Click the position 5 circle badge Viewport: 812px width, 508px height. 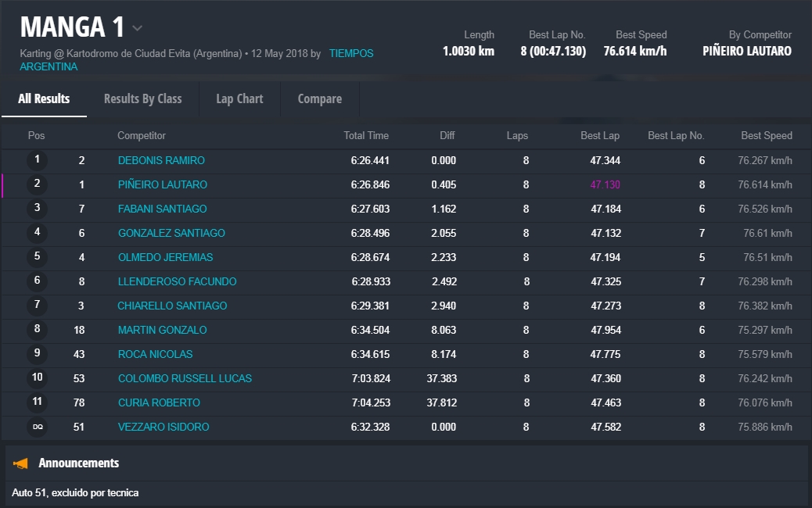point(37,257)
